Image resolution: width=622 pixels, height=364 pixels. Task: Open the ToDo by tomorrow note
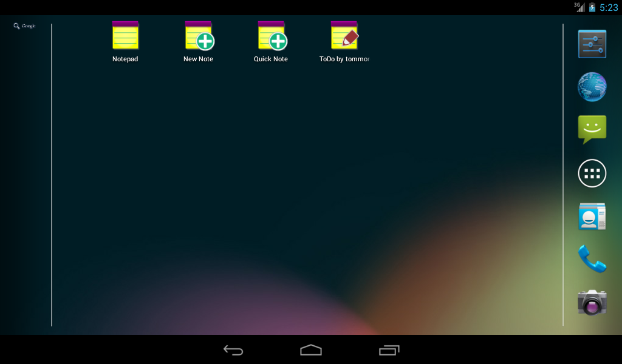tap(344, 38)
